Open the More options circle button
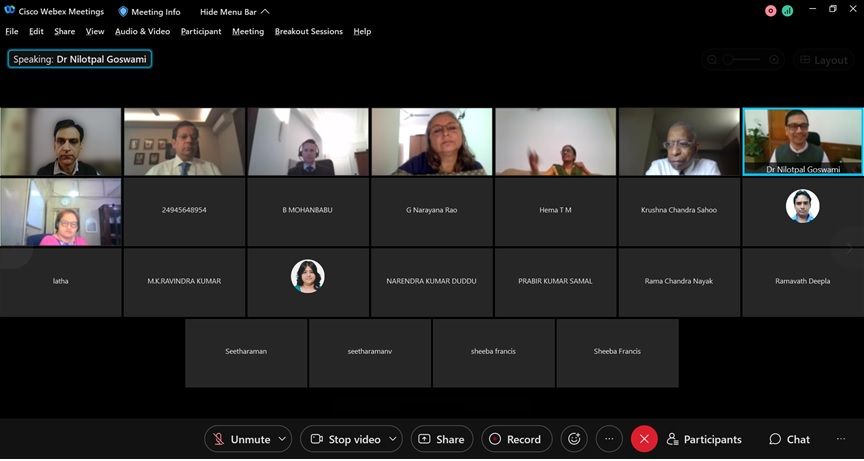Screen dimensions: 864x461 tap(609, 439)
